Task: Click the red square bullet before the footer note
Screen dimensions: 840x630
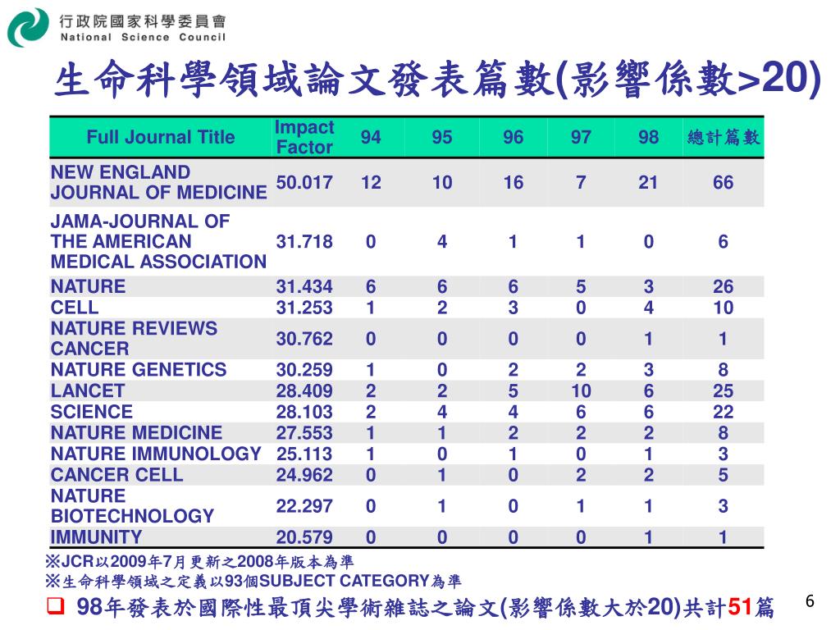Action: pyautogui.click(x=55, y=606)
